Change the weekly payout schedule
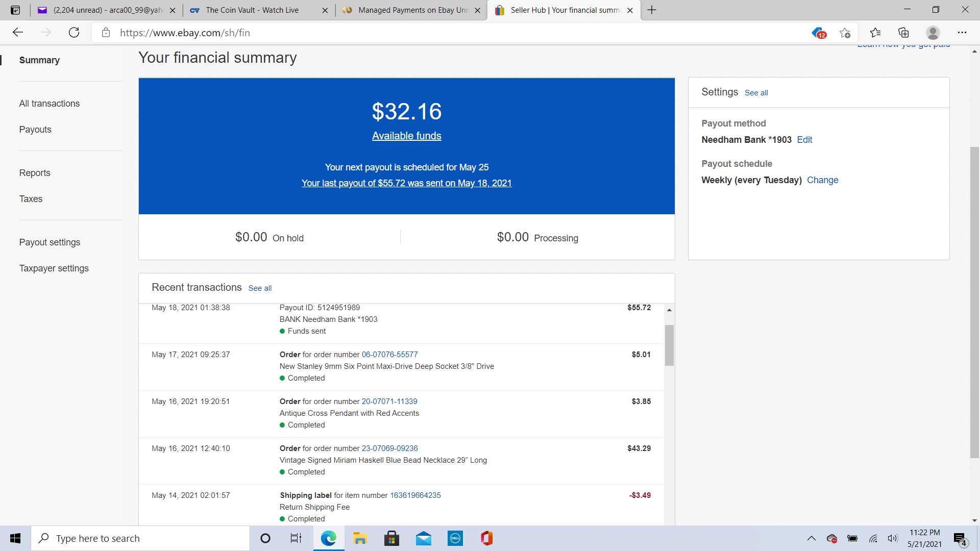This screenshot has width=980, height=551. (822, 180)
